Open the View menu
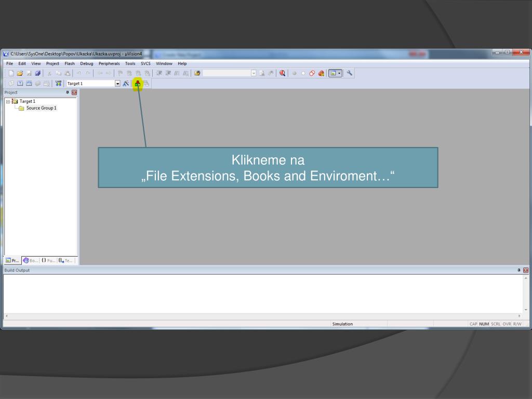This screenshot has width=532, height=399. (x=36, y=63)
